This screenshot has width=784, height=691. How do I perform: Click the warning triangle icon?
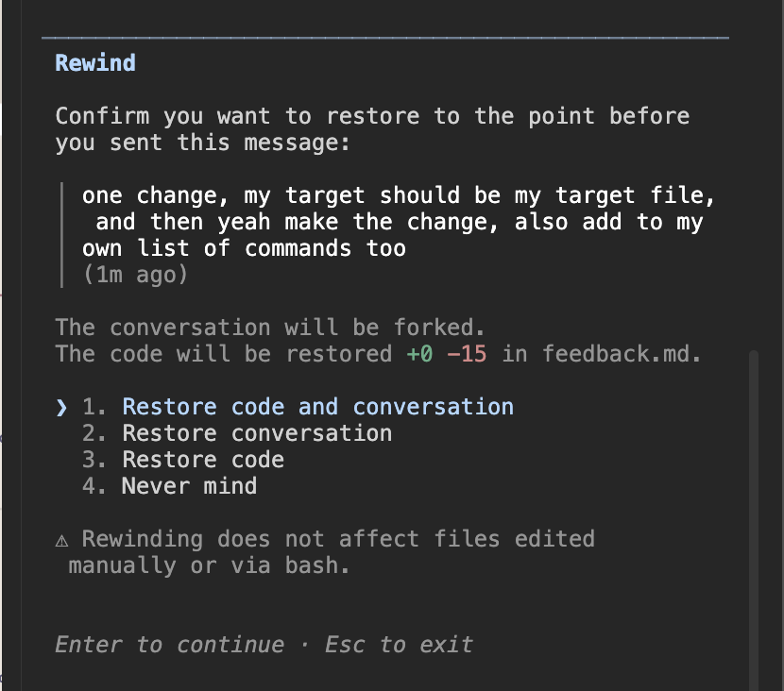point(62,538)
